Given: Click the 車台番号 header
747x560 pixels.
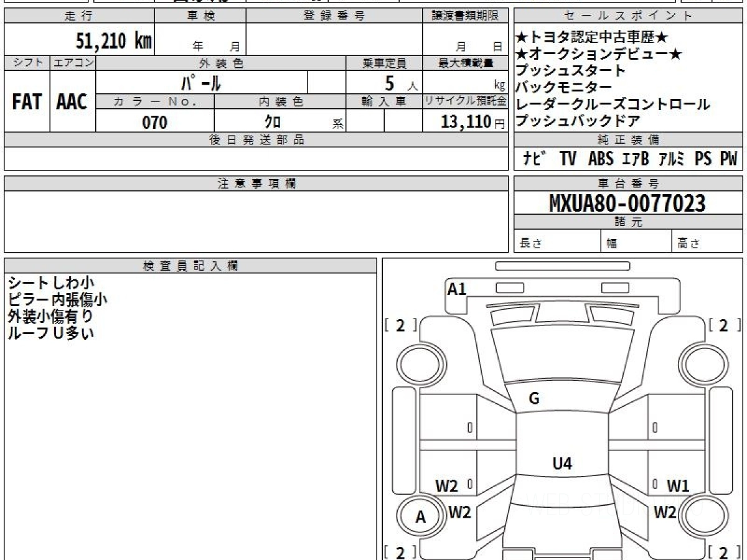Looking at the screenshot, I should coord(628,184).
